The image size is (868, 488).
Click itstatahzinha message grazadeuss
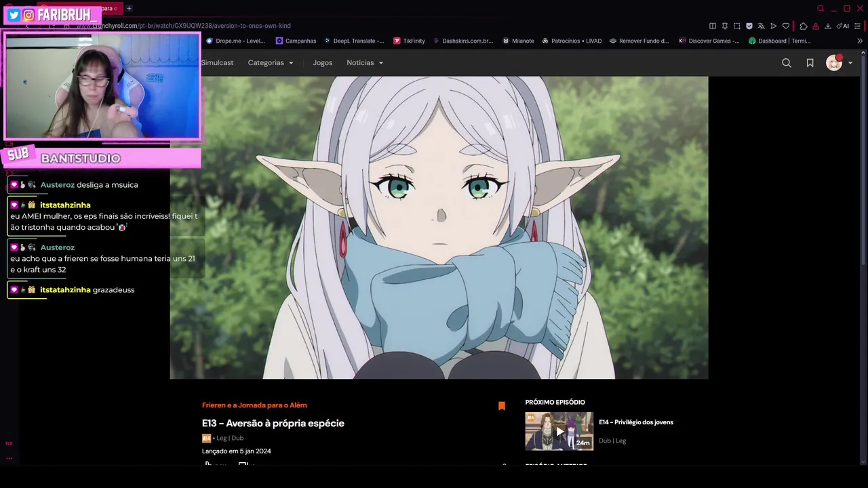(113, 290)
